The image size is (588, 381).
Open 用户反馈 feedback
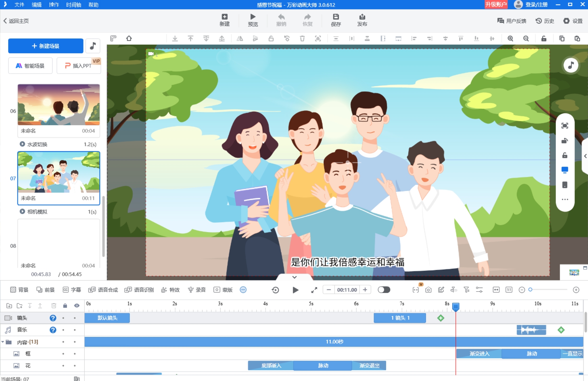point(512,21)
